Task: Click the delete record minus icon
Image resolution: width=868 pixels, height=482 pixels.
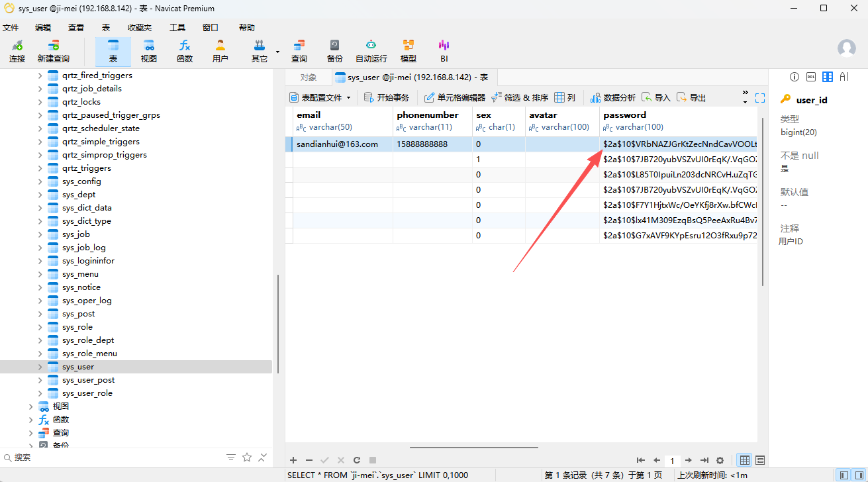Action: [309, 460]
